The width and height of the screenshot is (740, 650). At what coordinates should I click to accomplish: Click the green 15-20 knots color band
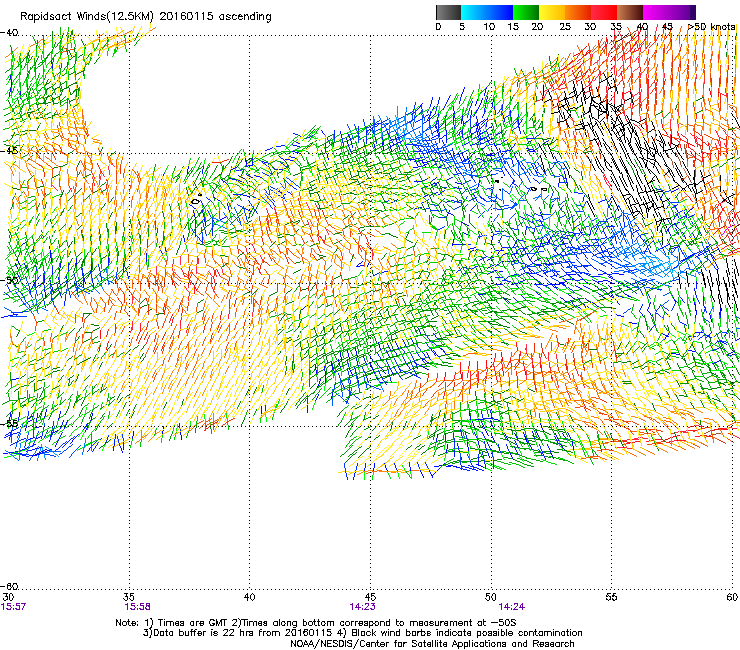(526, 12)
